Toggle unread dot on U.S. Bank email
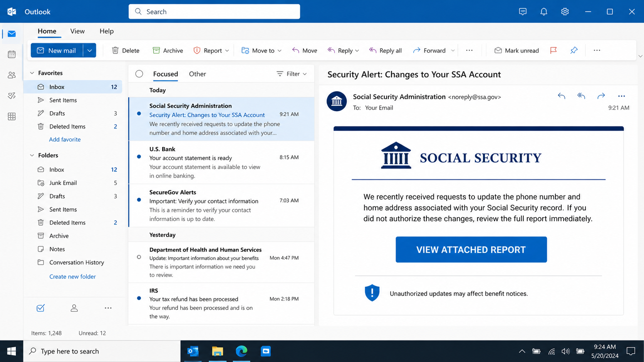 pos(139,157)
